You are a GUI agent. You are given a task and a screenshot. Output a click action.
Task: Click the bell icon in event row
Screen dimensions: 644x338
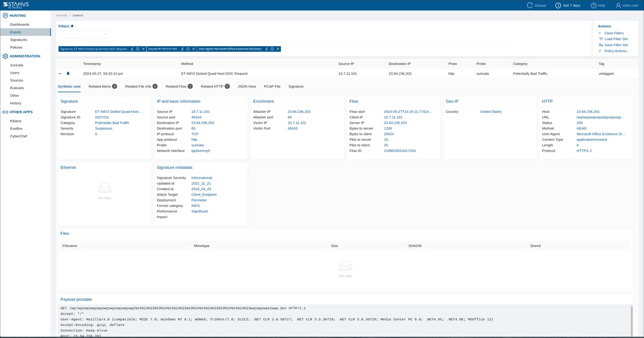(x=68, y=74)
